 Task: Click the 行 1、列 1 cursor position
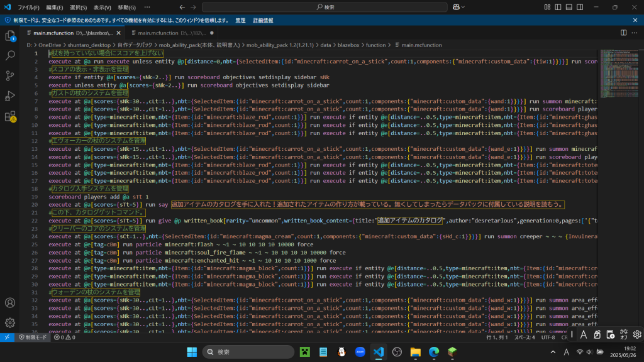pos(497,337)
